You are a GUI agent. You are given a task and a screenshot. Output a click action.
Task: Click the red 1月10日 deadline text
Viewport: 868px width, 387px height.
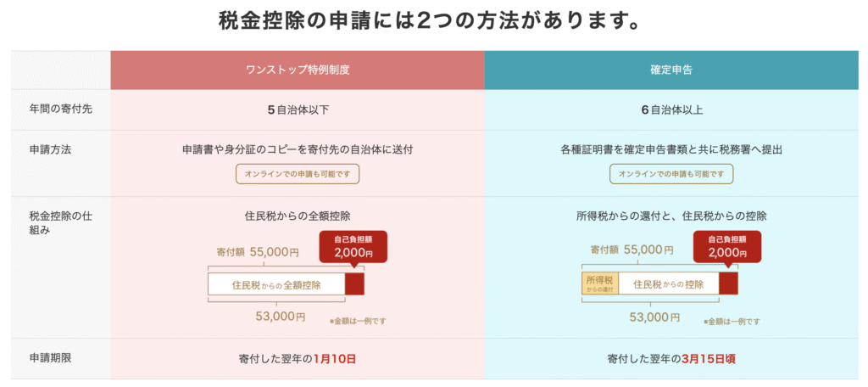pyautogui.click(x=334, y=359)
